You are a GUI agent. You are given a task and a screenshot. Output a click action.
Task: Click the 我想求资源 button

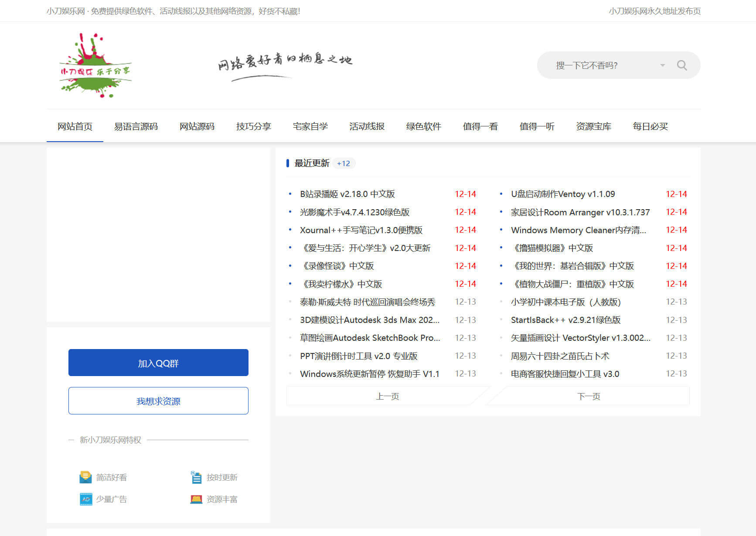pyautogui.click(x=158, y=400)
